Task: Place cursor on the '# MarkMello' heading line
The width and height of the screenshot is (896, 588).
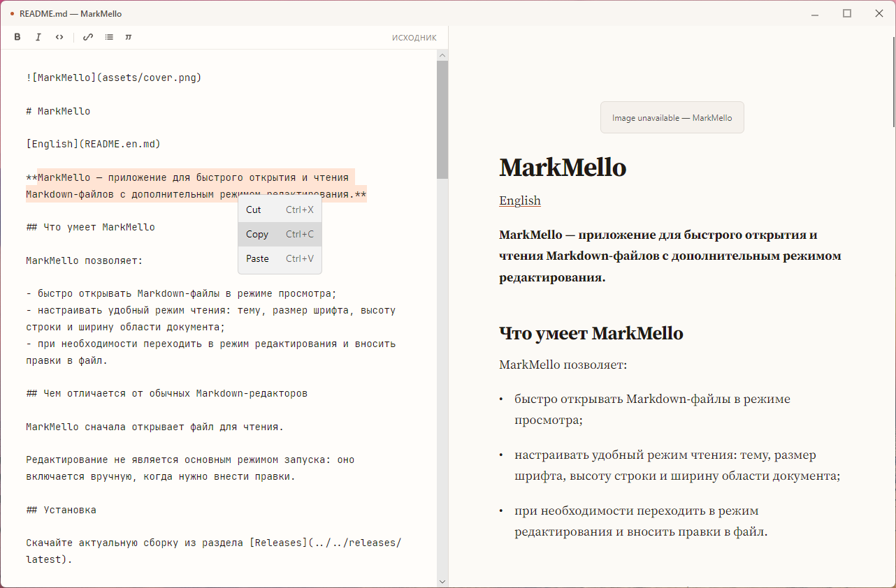Action: [x=58, y=111]
